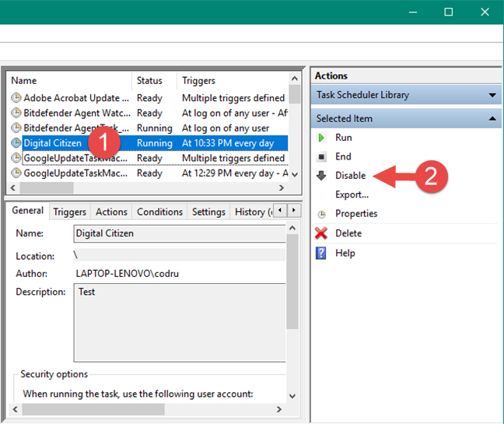The width and height of the screenshot is (504, 424).
Task: Click the Description text box containing Test
Action: coord(180,323)
